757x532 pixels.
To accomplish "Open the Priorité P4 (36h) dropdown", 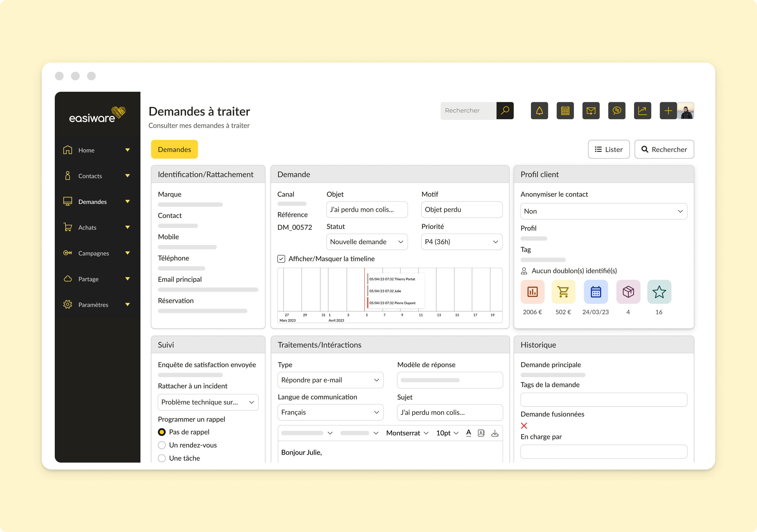I will pos(461,242).
